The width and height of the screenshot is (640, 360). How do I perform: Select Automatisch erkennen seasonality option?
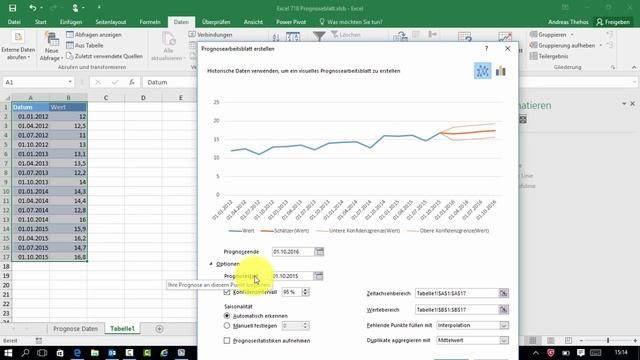[x=227, y=316]
